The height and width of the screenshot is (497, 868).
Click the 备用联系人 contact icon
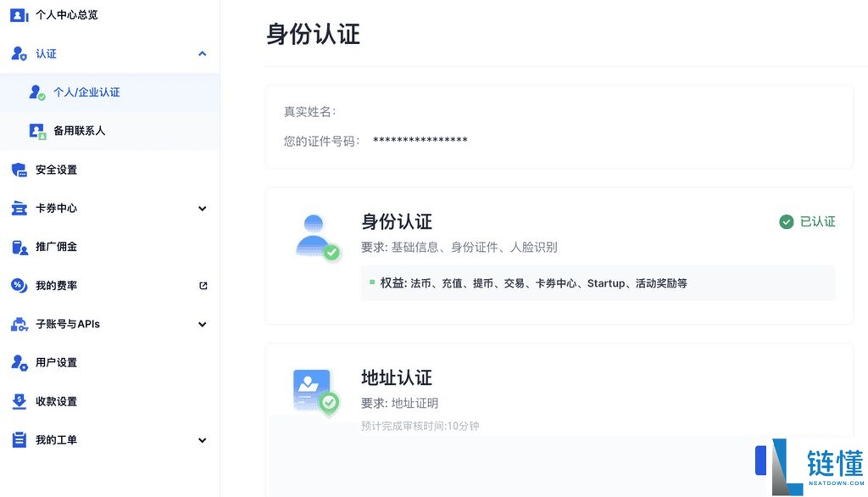click(x=37, y=131)
